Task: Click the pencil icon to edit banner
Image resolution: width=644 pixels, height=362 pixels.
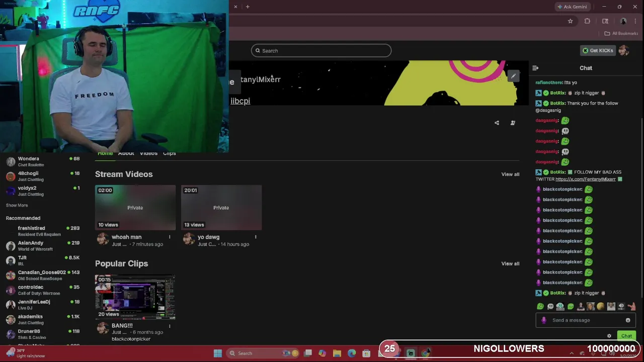Action: pos(513,76)
